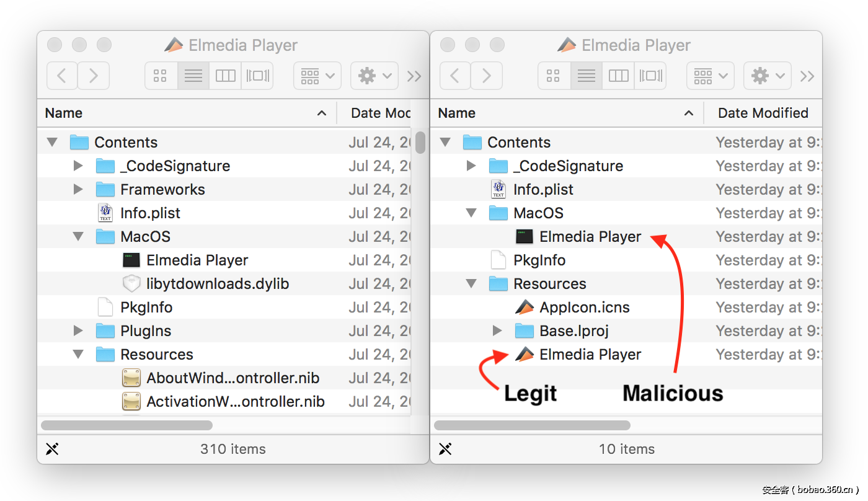Select the Resources folder name in 10-item window
Viewport: 868px width, 501px height.
pos(550,284)
